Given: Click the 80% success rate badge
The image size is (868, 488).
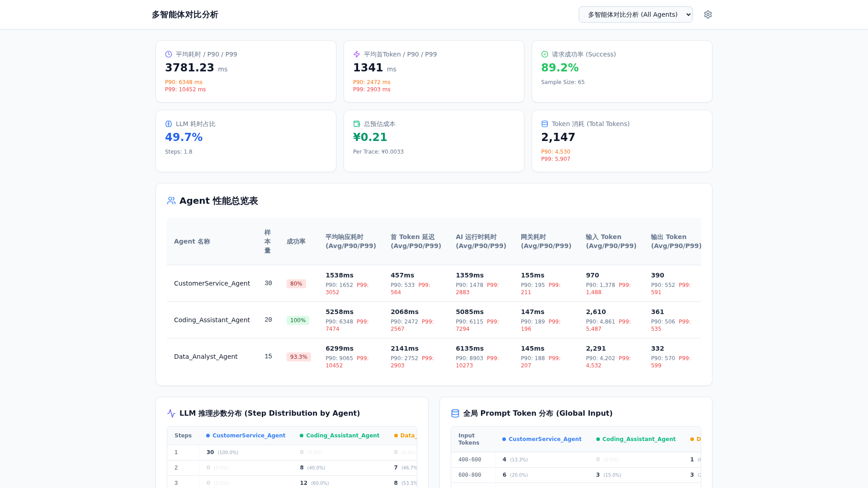Looking at the screenshot, I should (296, 284).
